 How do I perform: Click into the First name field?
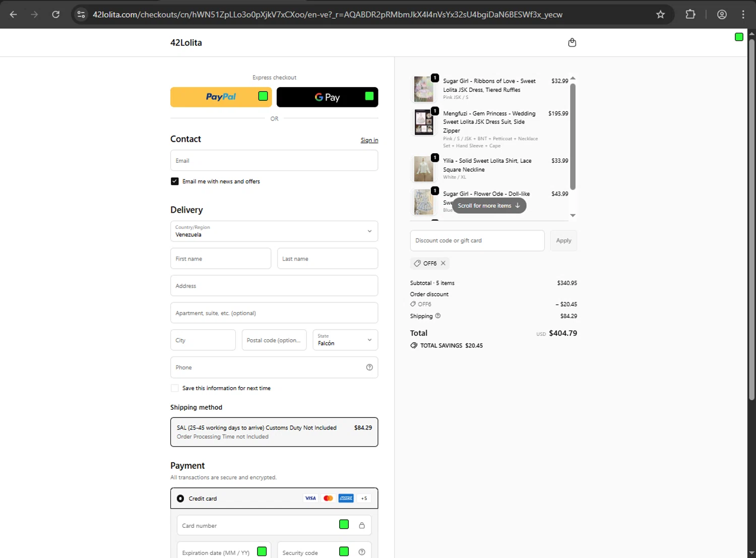(221, 259)
